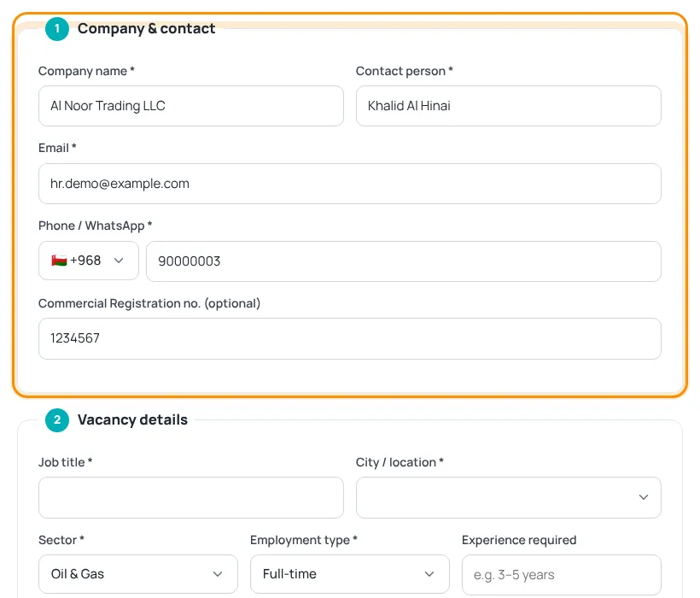Click the step 1 number badge
The image size is (700, 598).
(57, 28)
